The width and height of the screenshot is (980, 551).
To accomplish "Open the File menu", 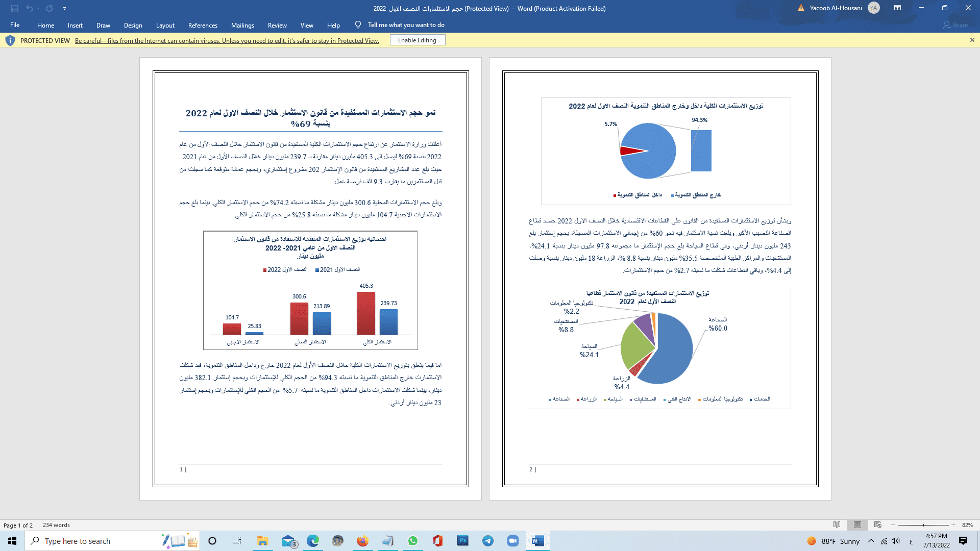I will tap(15, 25).
